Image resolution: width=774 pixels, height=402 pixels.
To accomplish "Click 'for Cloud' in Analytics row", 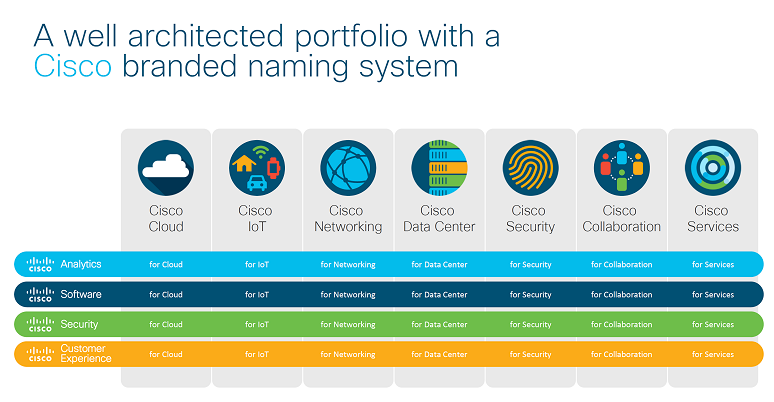I will 166,265.
